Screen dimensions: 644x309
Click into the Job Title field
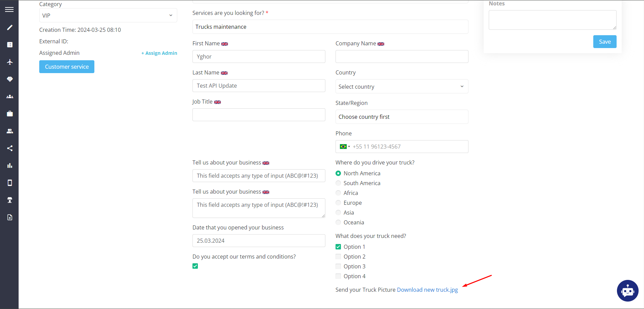point(259,115)
